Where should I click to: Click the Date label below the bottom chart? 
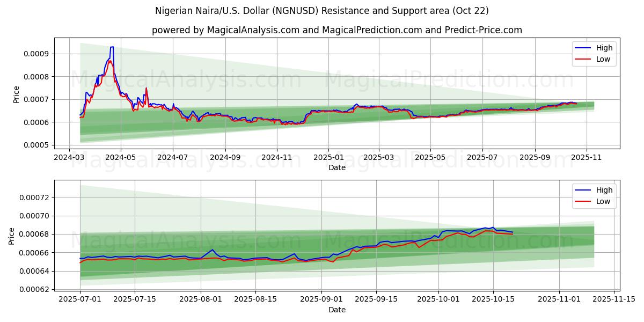click(337, 310)
